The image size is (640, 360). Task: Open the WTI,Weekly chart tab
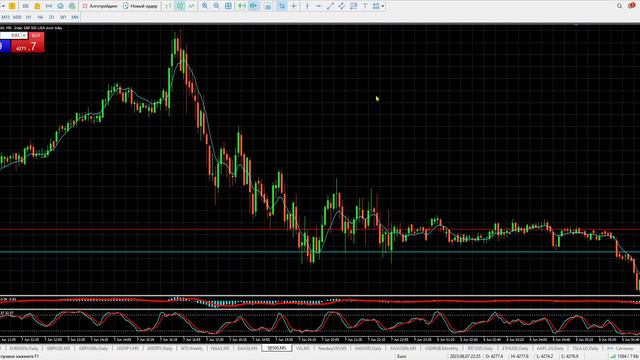tap(192, 349)
